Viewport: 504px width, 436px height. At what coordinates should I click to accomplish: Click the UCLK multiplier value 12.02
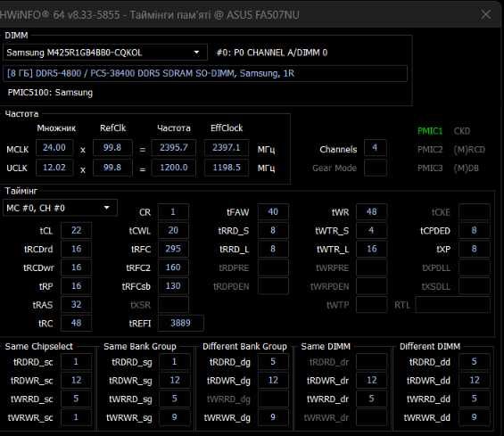pyautogui.click(x=54, y=168)
